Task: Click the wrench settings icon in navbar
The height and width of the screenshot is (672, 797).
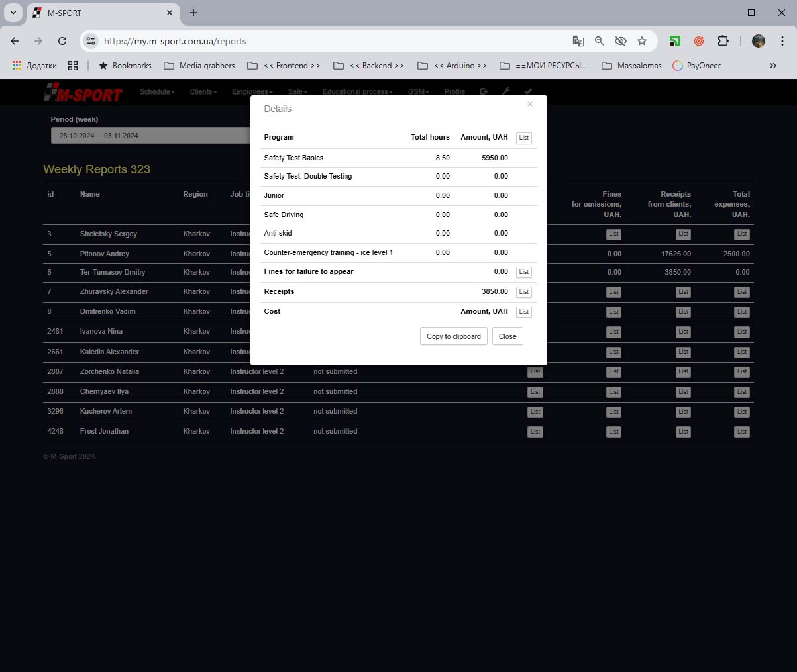Action: pyautogui.click(x=505, y=91)
